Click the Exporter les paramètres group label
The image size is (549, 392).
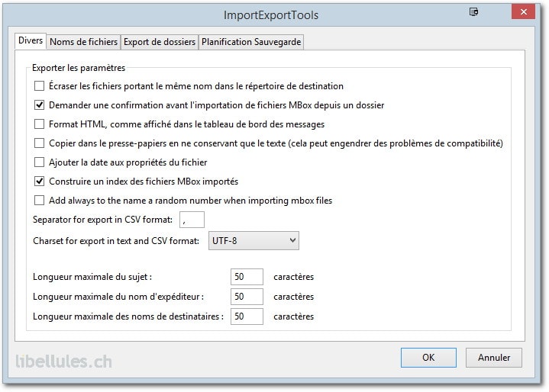[x=79, y=68]
